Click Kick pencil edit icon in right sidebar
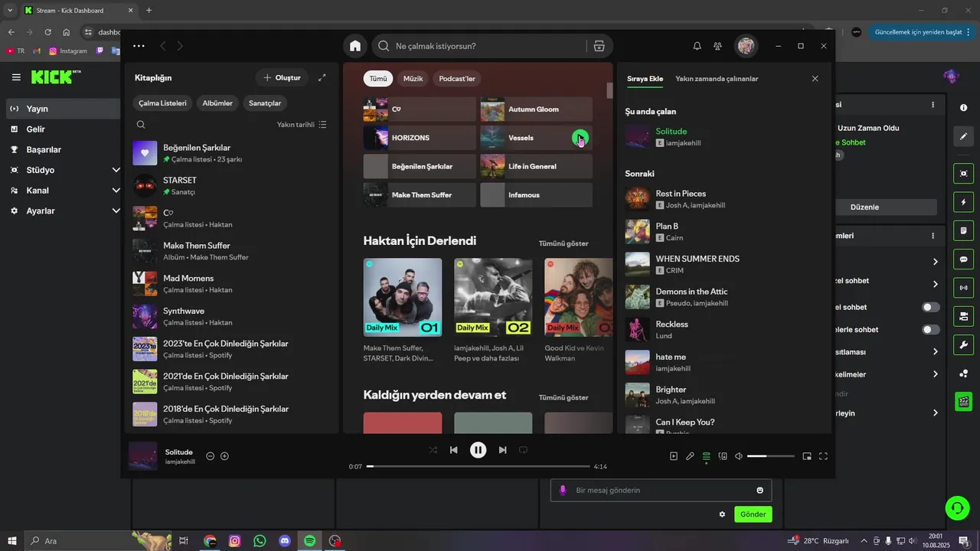Screen dimensions: 980x551 964,136
